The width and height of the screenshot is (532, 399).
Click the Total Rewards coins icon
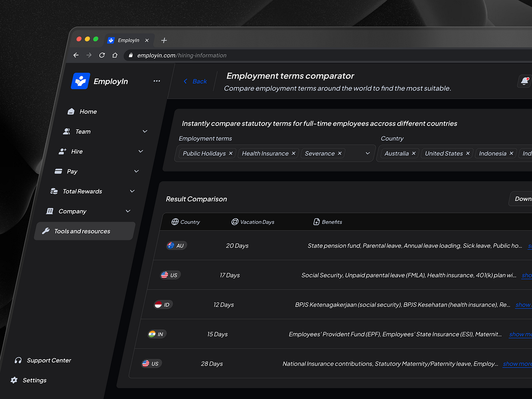[x=54, y=191]
